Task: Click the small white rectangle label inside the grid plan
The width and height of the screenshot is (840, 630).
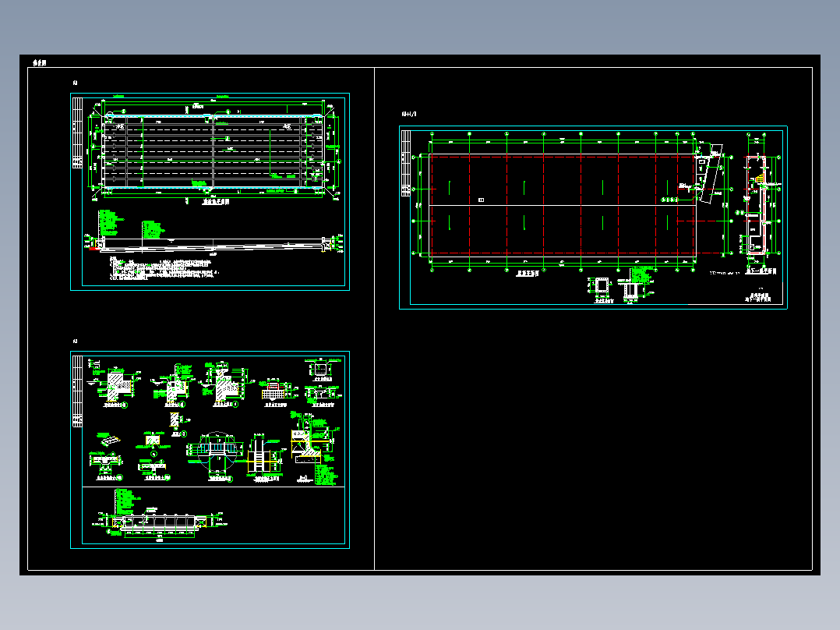Action: (481, 200)
